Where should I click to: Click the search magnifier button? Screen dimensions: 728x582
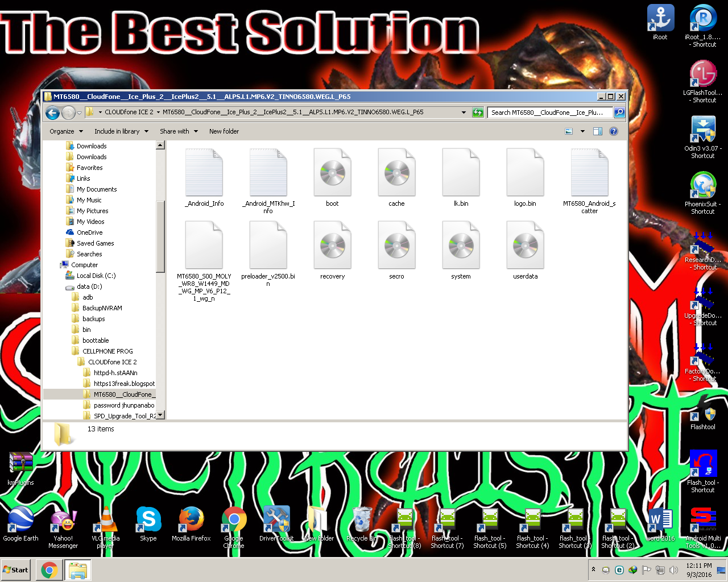click(619, 113)
